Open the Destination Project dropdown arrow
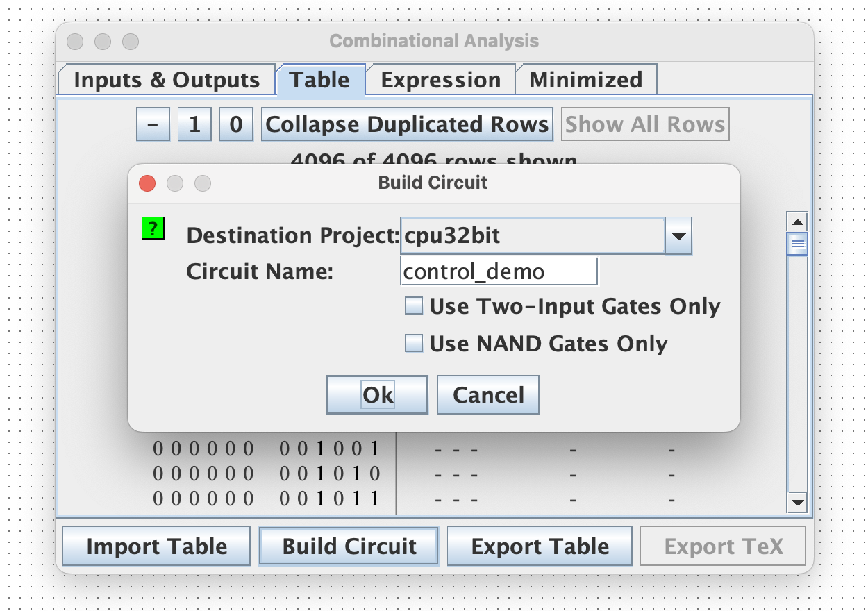The width and height of the screenshot is (868, 611). click(x=678, y=236)
